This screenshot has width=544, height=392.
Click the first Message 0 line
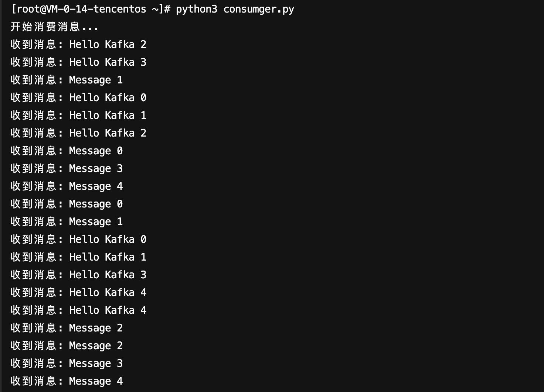pyautogui.click(x=67, y=151)
